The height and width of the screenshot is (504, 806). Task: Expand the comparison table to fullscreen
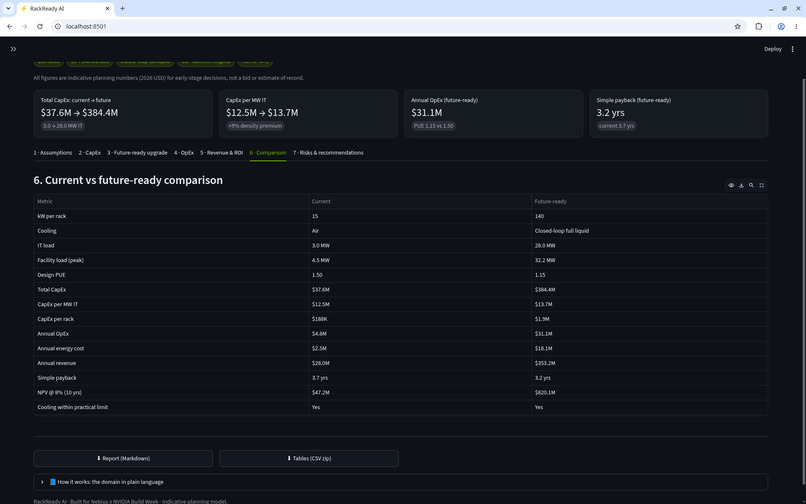pyautogui.click(x=762, y=185)
